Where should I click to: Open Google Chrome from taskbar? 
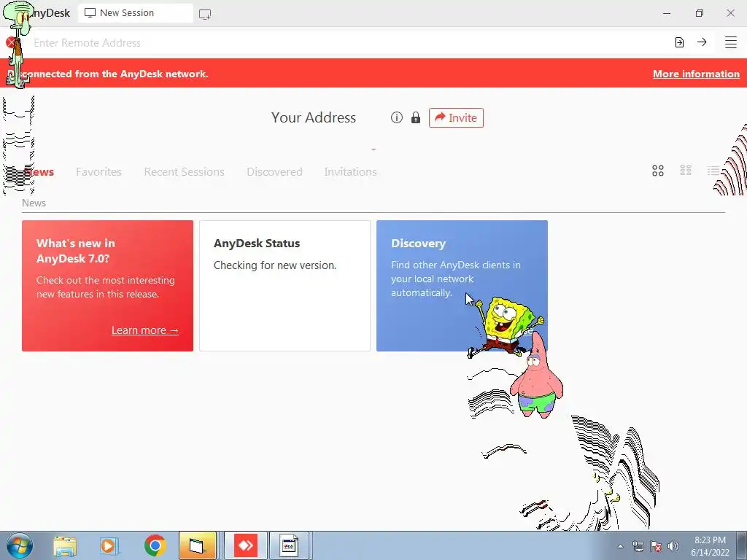(155, 545)
